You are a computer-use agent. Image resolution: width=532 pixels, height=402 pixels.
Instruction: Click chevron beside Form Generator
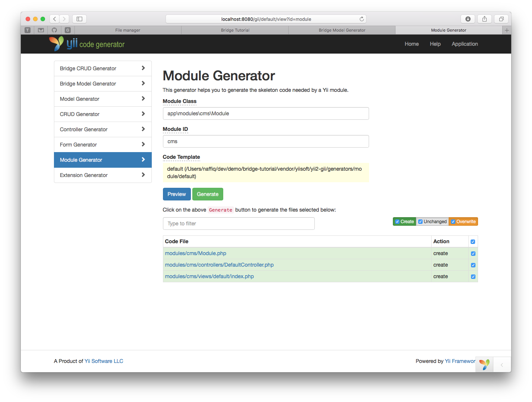coord(143,144)
